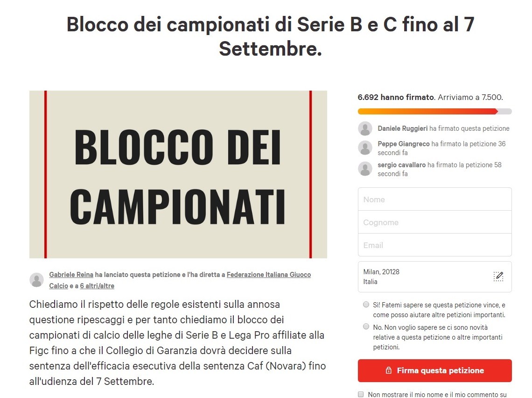Select the 'No. Non voglio sapere' radio option

point(366,327)
